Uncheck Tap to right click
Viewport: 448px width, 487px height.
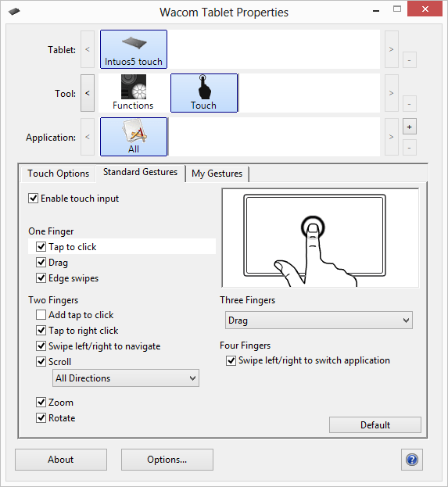[41, 330]
